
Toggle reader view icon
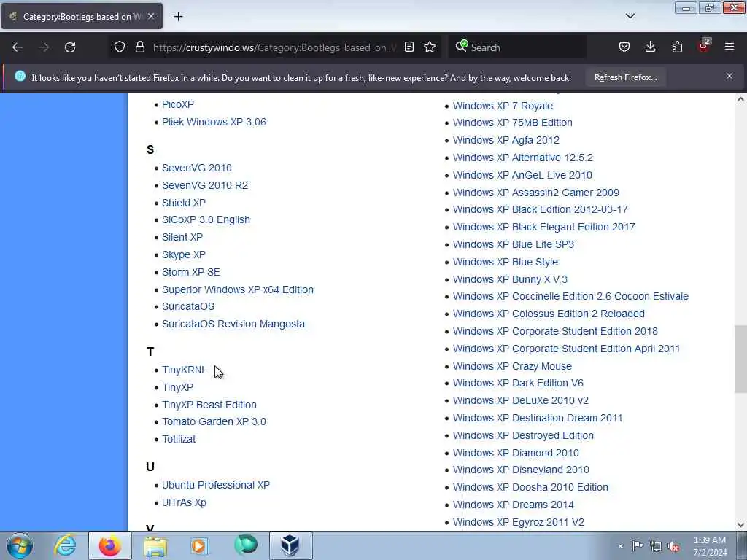point(409,47)
